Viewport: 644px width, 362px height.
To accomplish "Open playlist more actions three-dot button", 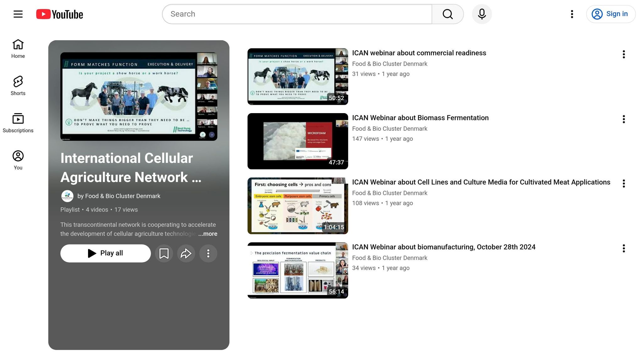I will tap(208, 253).
